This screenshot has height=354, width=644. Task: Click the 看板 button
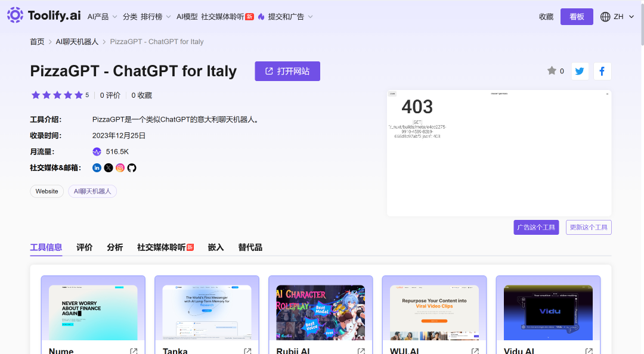pyautogui.click(x=577, y=17)
